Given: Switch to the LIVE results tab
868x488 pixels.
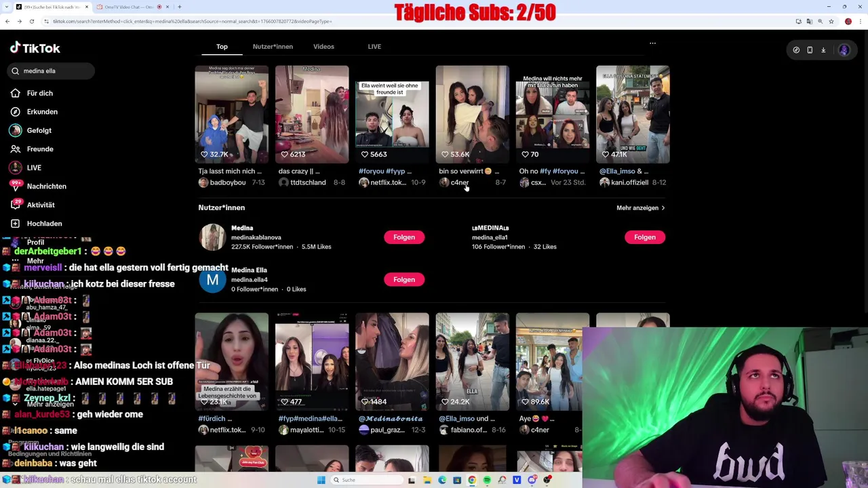Looking at the screenshot, I should click(x=374, y=46).
